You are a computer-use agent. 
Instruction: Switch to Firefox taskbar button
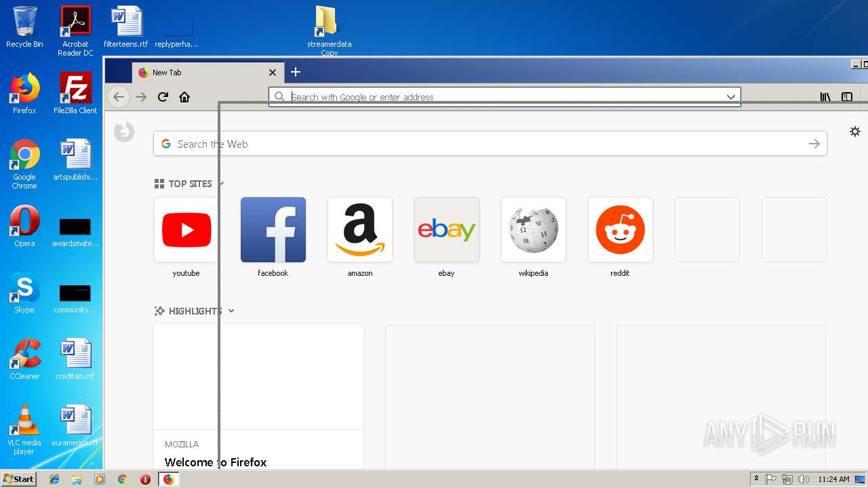[x=168, y=479]
